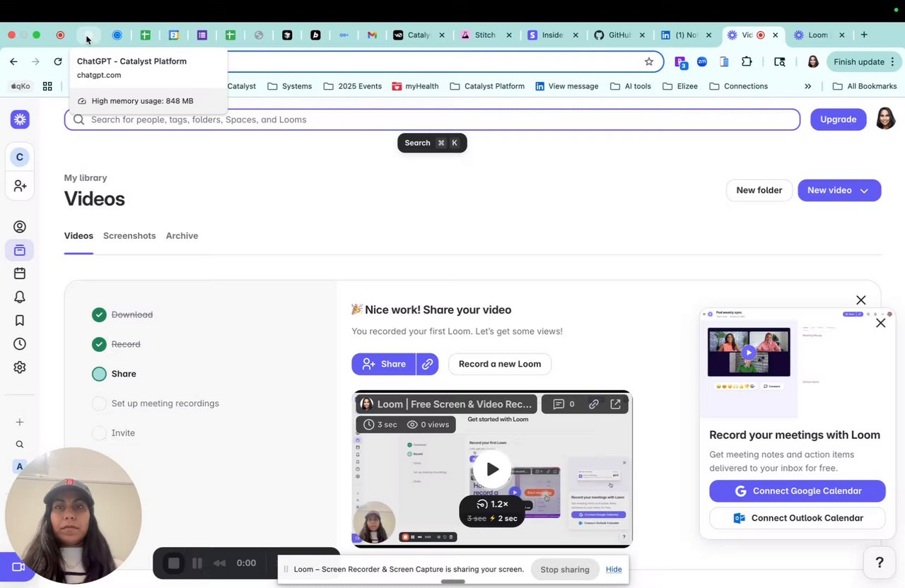
Task: Click the Stop sharing button
Action: pyautogui.click(x=565, y=570)
